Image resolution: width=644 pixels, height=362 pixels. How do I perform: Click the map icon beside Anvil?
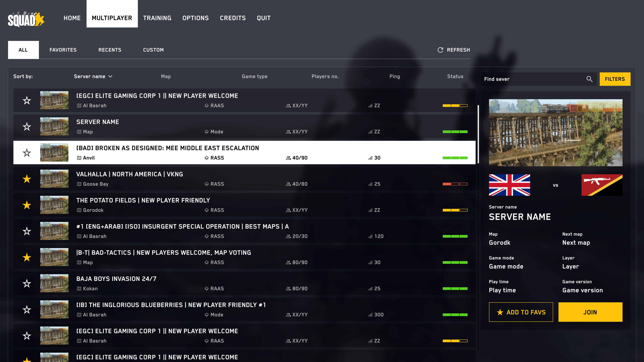(79, 158)
